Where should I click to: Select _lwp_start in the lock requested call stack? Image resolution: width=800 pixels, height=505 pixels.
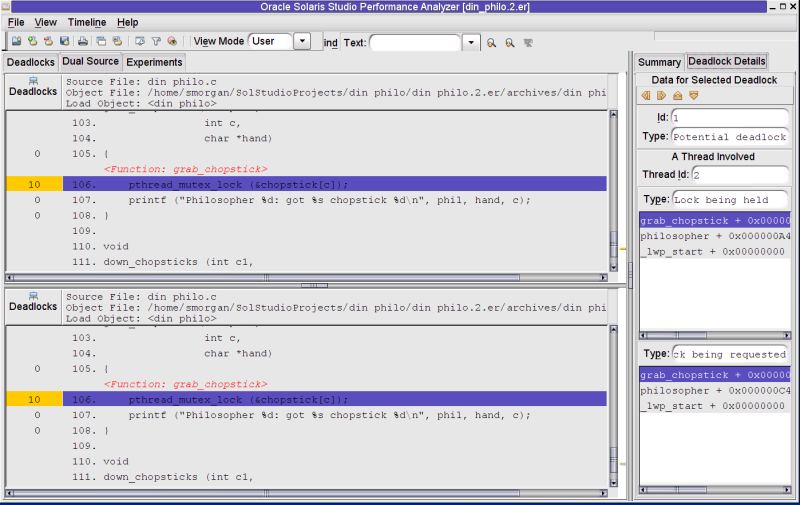coord(715,406)
